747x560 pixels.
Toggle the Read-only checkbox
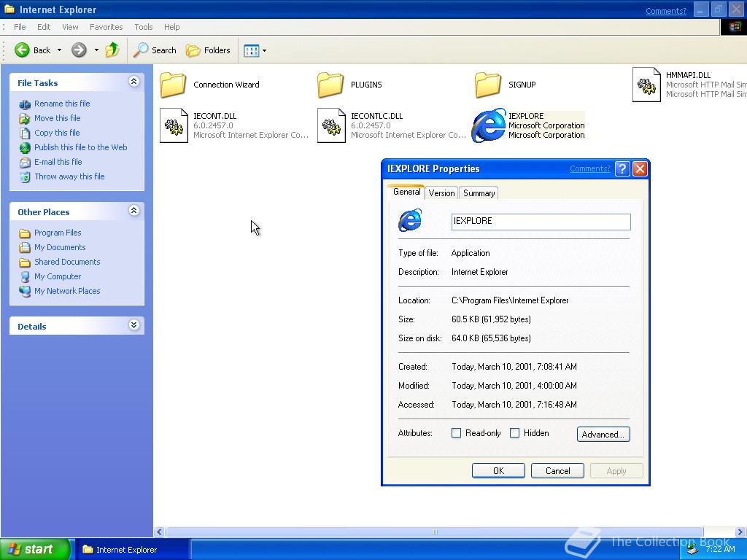tap(456, 433)
